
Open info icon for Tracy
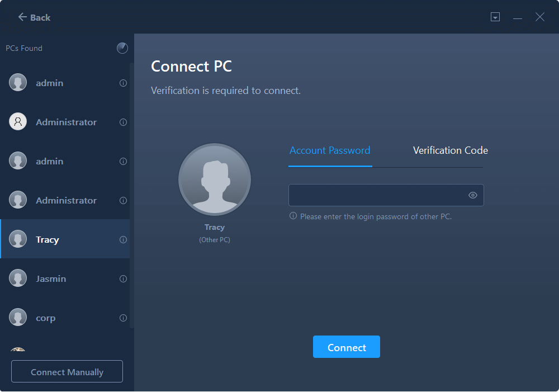click(123, 240)
